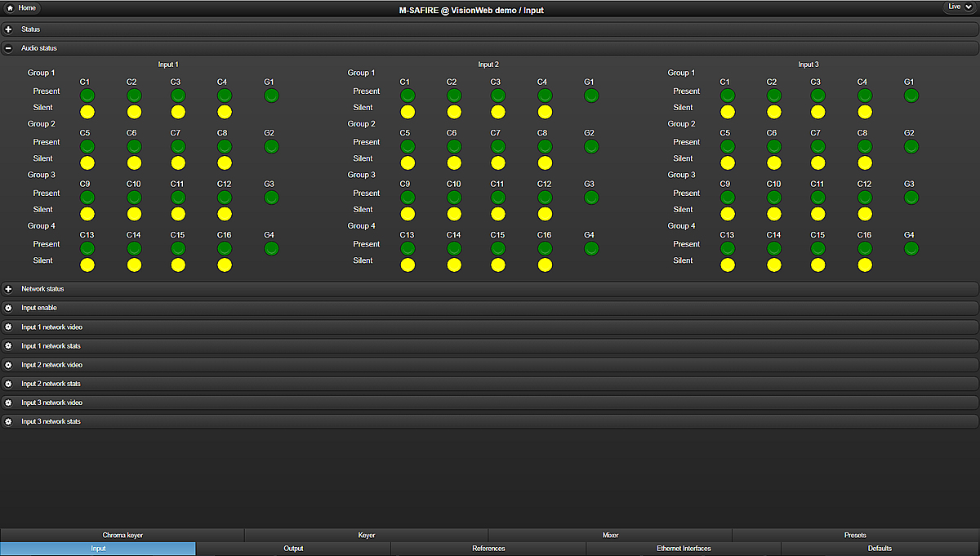The image size is (980, 556).
Task: Click Input 1 C4 Present indicator
Action: (x=225, y=96)
